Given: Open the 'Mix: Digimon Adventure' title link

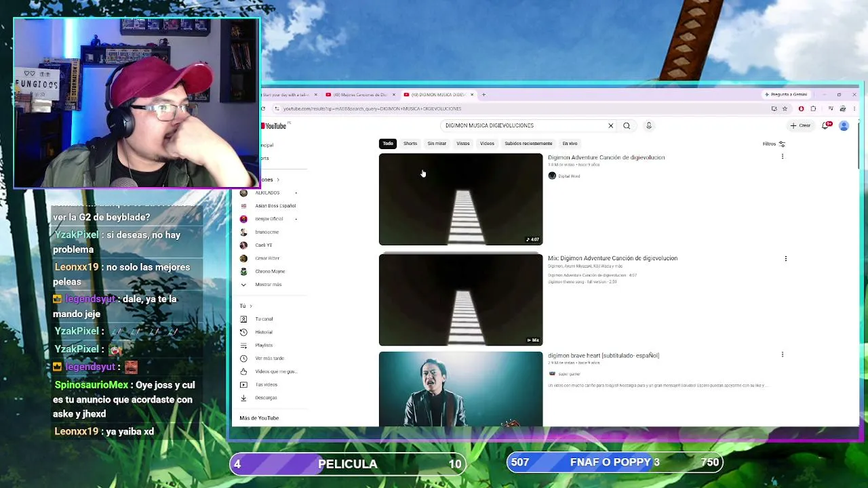Looking at the screenshot, I should point(612,258).
